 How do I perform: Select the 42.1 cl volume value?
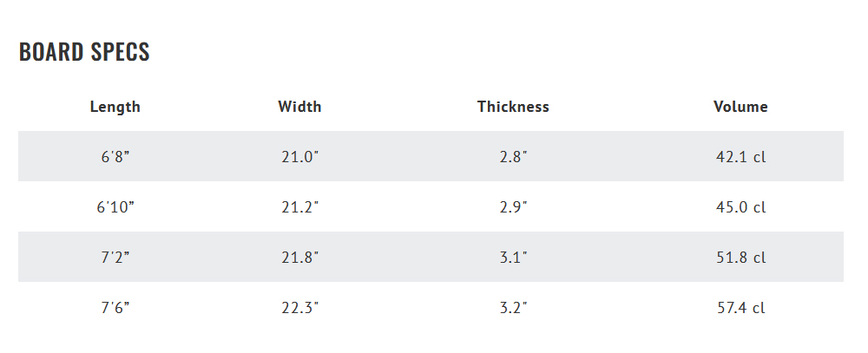(740, 157)
